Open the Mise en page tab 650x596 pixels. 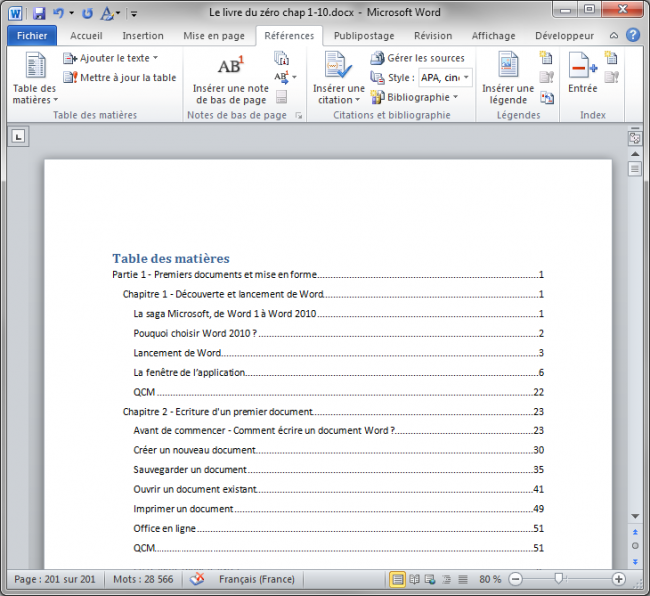click(213, 36)
